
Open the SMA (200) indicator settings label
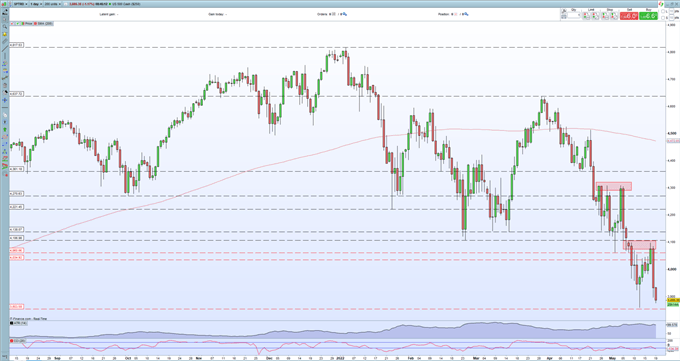point(45,23)
